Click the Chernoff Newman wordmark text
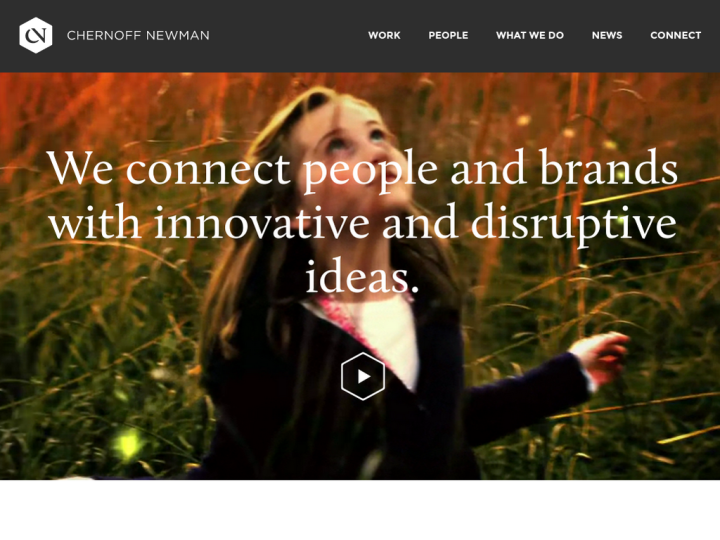This screenshot has width=720, height=540. coord(138,35)
